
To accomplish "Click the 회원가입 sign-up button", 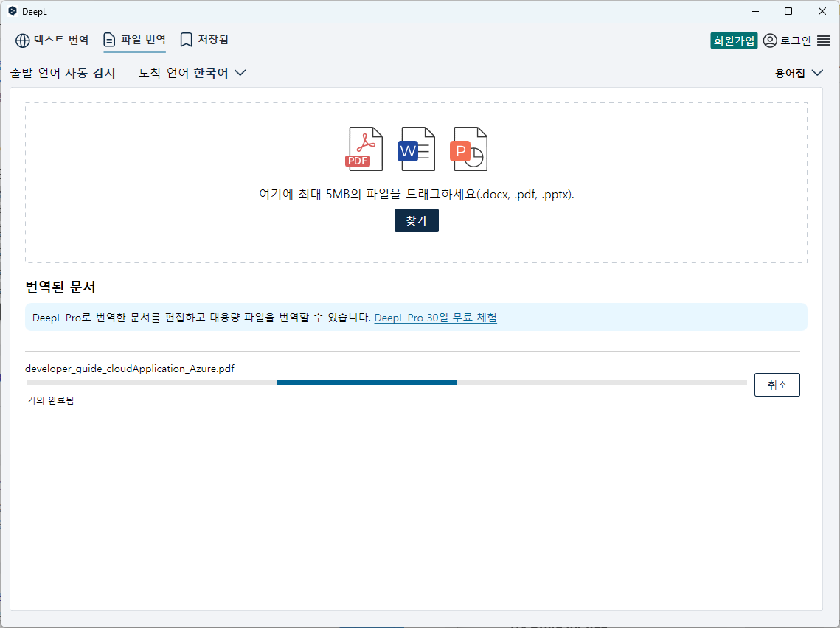I will coord(734,41).
